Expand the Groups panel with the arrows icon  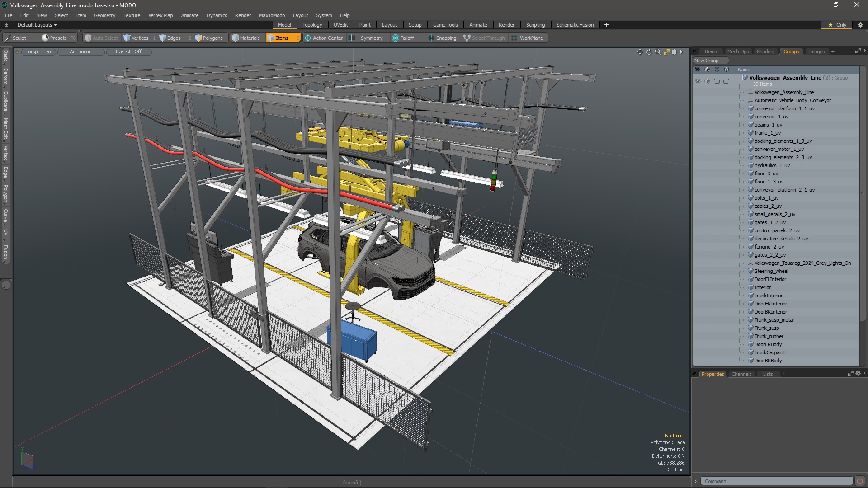coord(858,51)
